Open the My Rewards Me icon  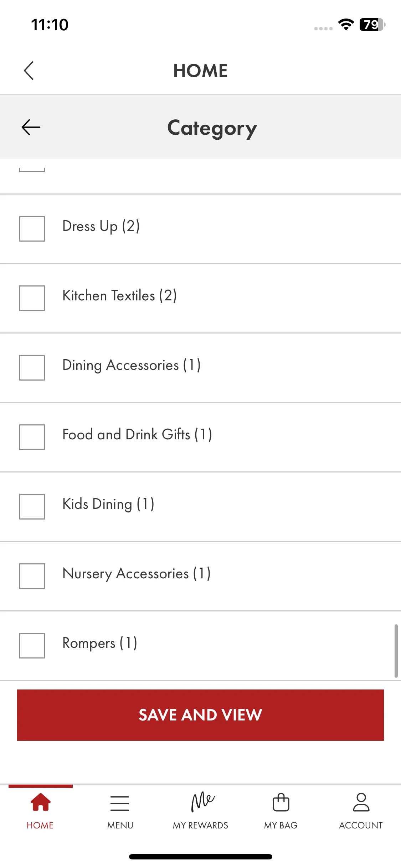(x=203, y=802)
